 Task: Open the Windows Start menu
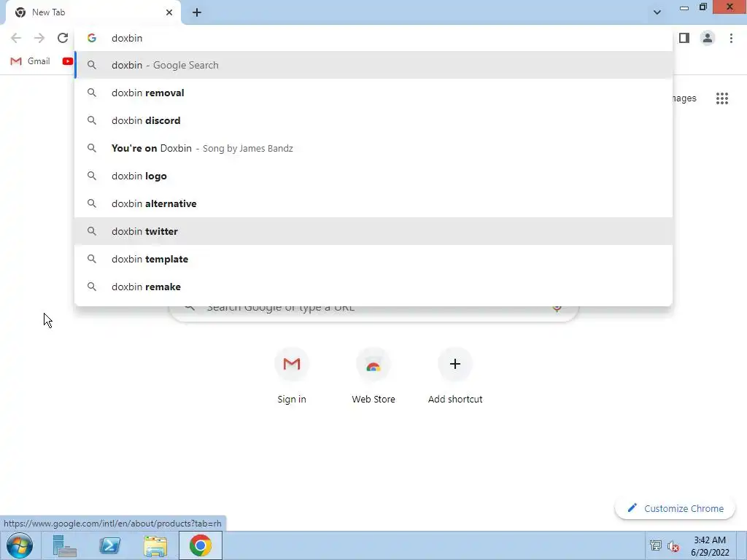[20, 545]
